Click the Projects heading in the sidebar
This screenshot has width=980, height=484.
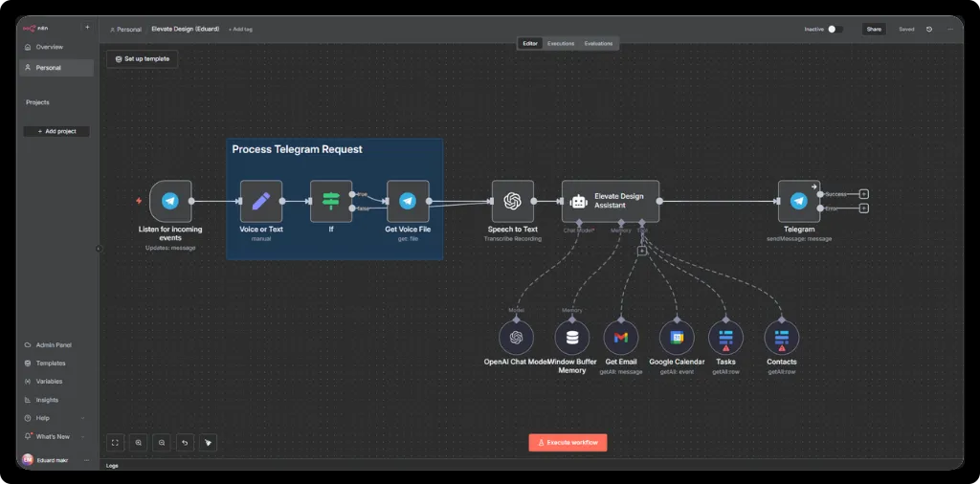[x=37, y=102]
